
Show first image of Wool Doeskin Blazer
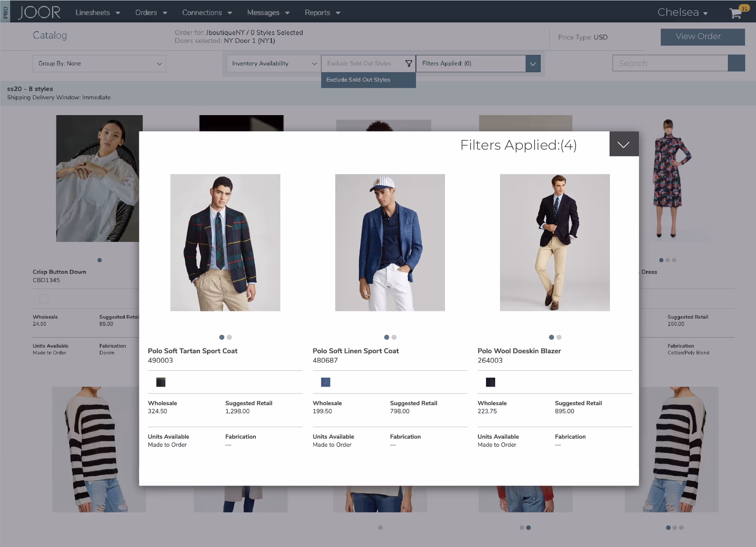pyautogui.click(x=552, y=337)
